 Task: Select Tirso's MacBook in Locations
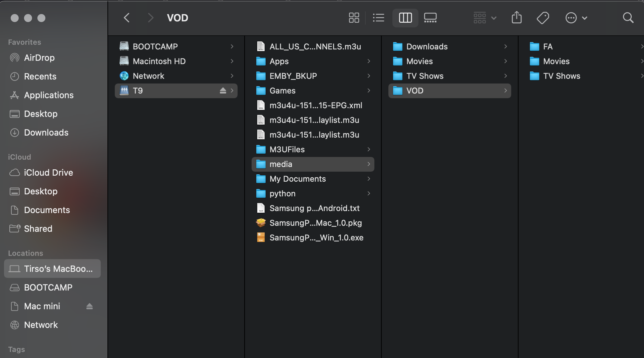52,269
